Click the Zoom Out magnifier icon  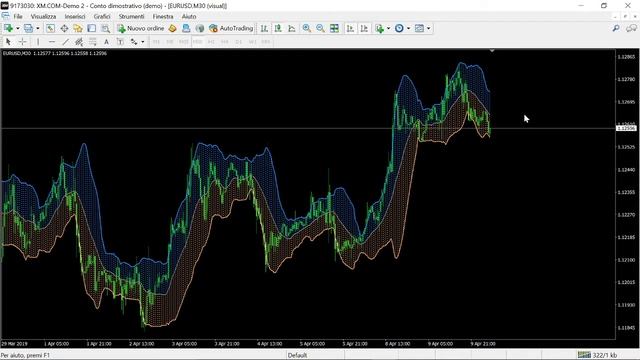320,28
